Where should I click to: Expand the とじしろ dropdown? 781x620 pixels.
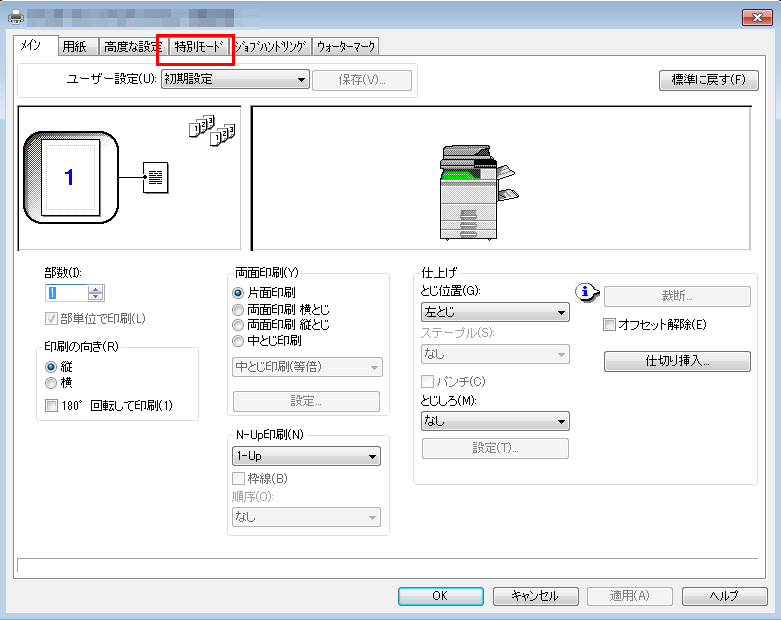(x=494, y=421)
